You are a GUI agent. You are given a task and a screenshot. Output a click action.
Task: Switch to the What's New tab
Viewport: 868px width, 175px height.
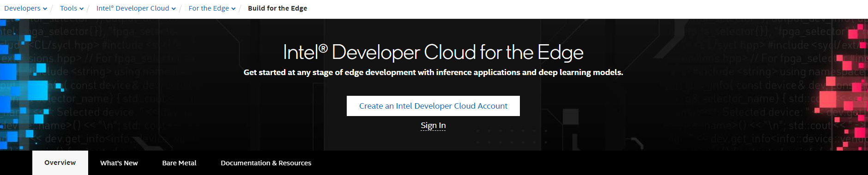click(x=119, y=163)
